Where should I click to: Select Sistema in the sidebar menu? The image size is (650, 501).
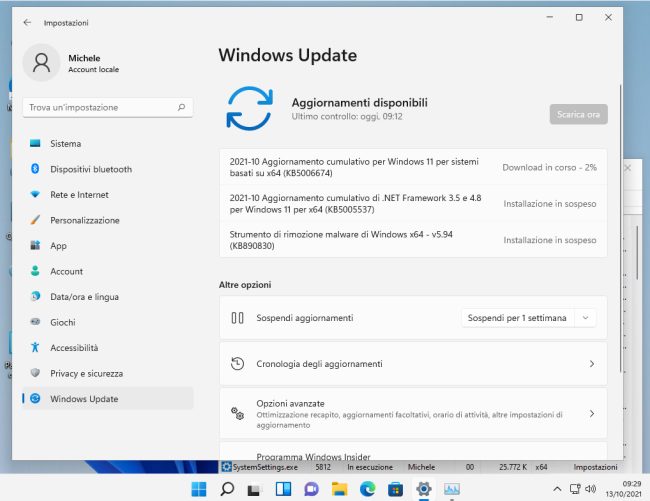[65, 143]
